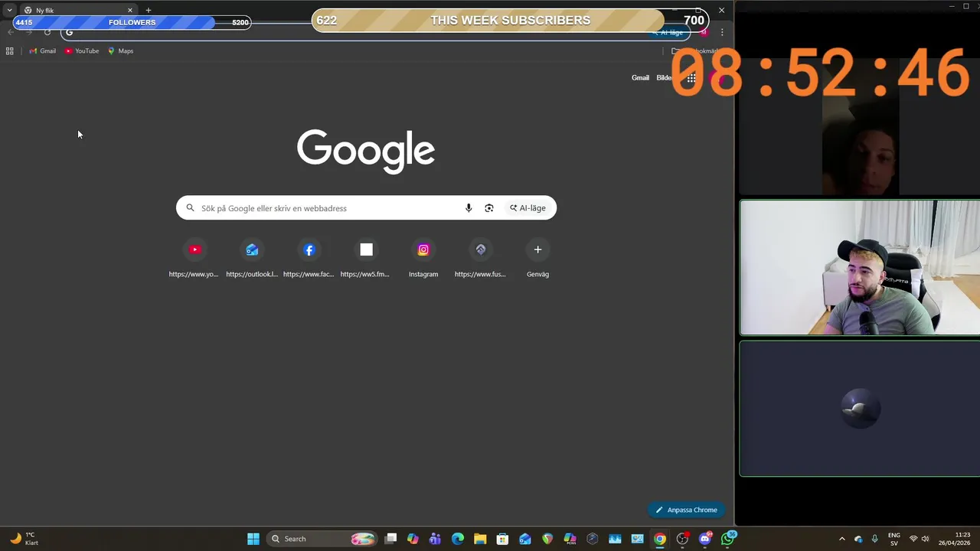Screen dimensions: 980x551
Task: Click the taskbar Search box
Action: [x=323, y=539]
